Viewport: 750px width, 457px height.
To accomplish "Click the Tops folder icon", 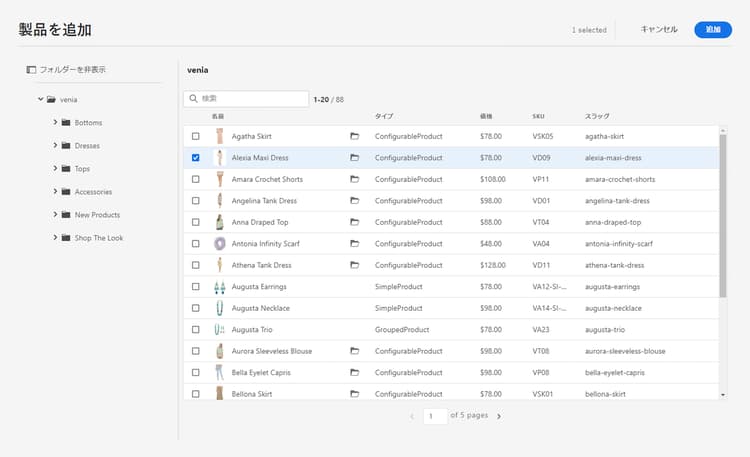I will pyautogui.click(x=66, y=168).
